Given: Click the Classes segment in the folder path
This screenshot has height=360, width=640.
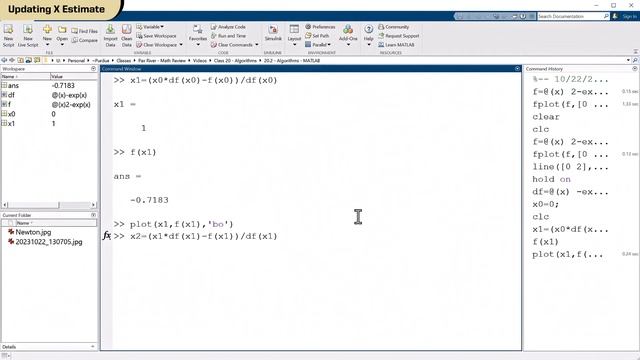Looking at the screenshot, I should tap(124, 60).
